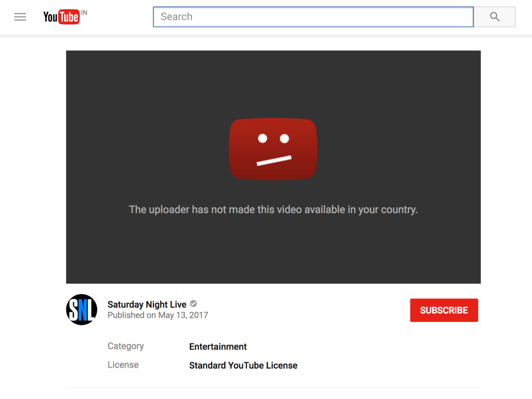Click the License label
Screen dimensions: 532x399
coord(123,365)
